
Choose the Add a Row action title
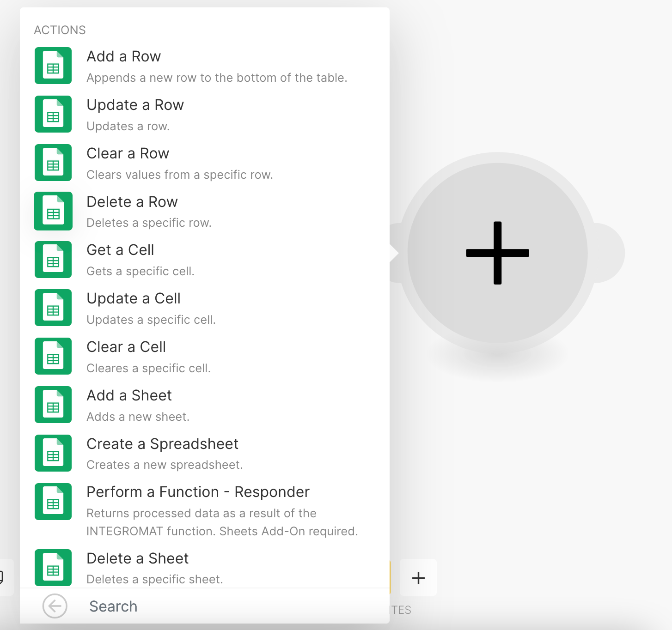click(124, 56)
